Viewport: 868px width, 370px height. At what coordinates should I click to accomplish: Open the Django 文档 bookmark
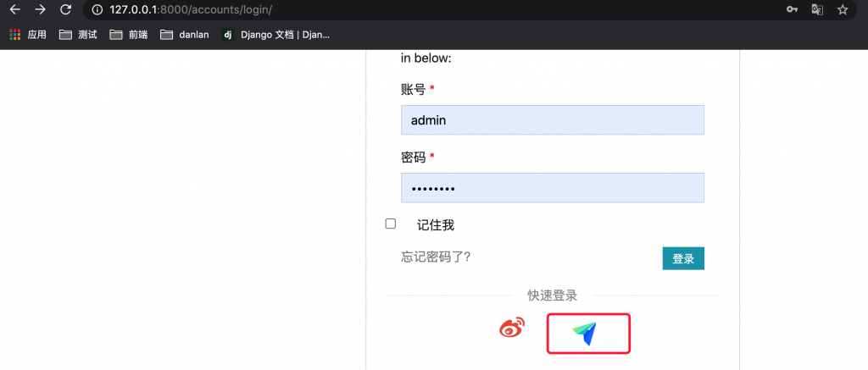point(275,35)
